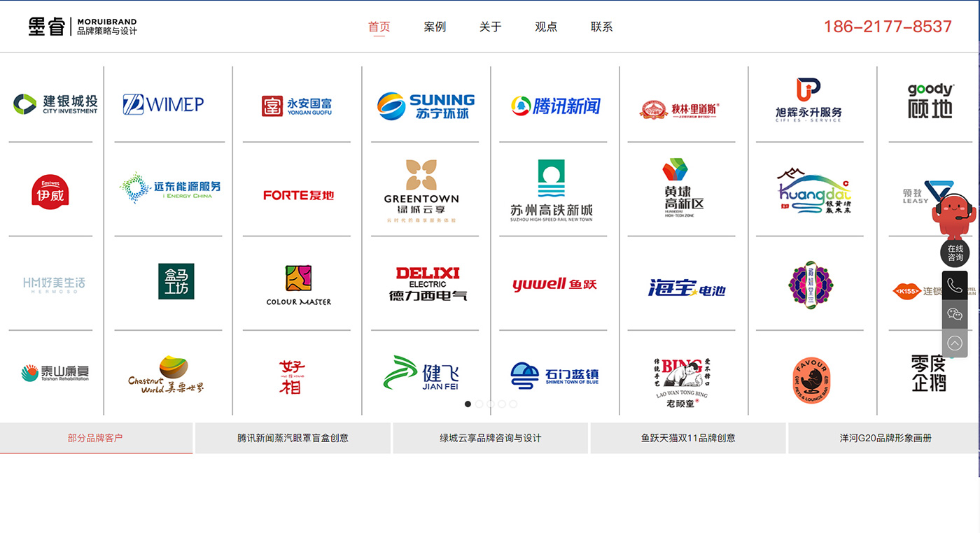Image resolution: width=980 pixels, height=533 pixels.
Task: Open the 洋河G20品牌形象画册 tab
Action: [x=885, y=438]
